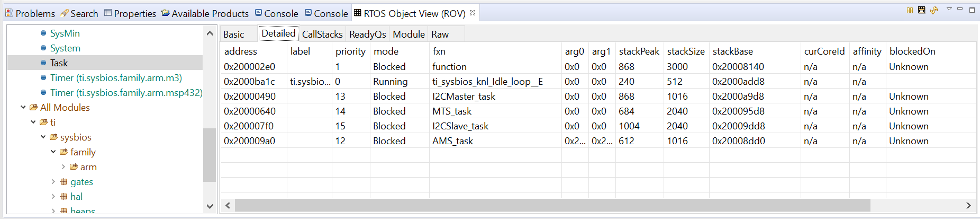980x219 pixels.
Task: Select the SysMin module in tree
Action: [x=65, y=33]
